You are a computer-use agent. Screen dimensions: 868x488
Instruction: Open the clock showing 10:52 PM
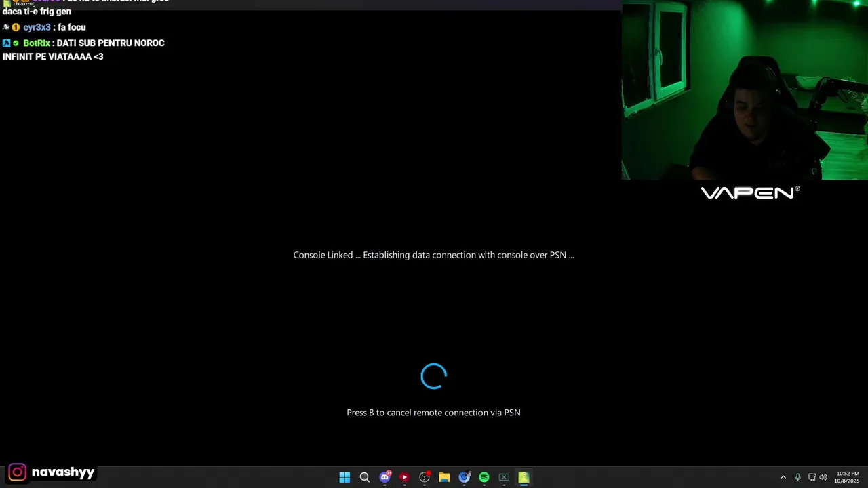[x=848, y=477]
